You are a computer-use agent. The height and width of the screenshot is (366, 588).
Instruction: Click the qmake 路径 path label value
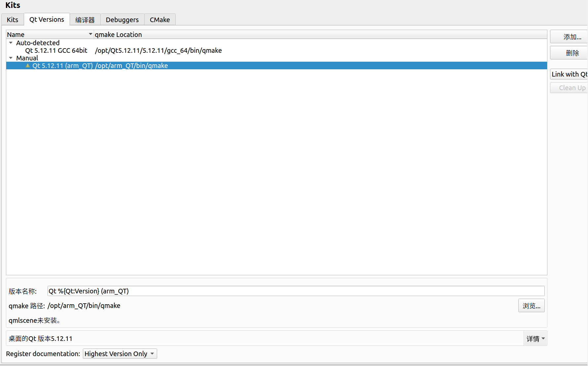click(x=84, y=306)
